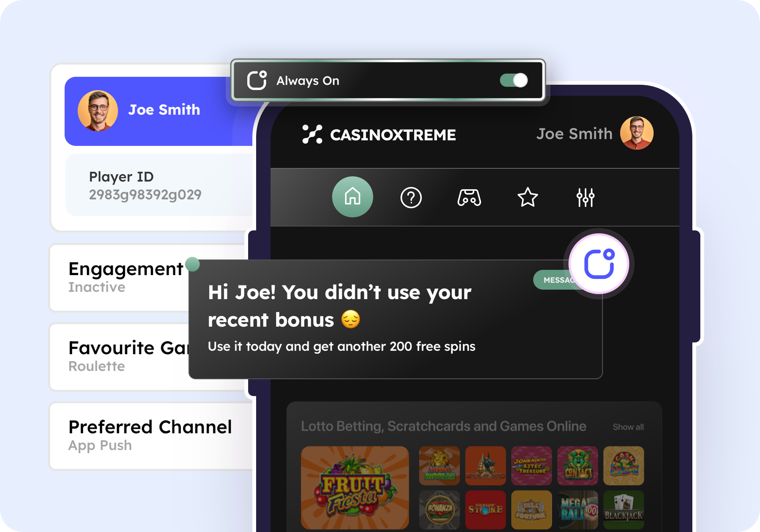Open the Favourites star icon
The width and height of the screenshot is (760, 532).
pos(528,197)
